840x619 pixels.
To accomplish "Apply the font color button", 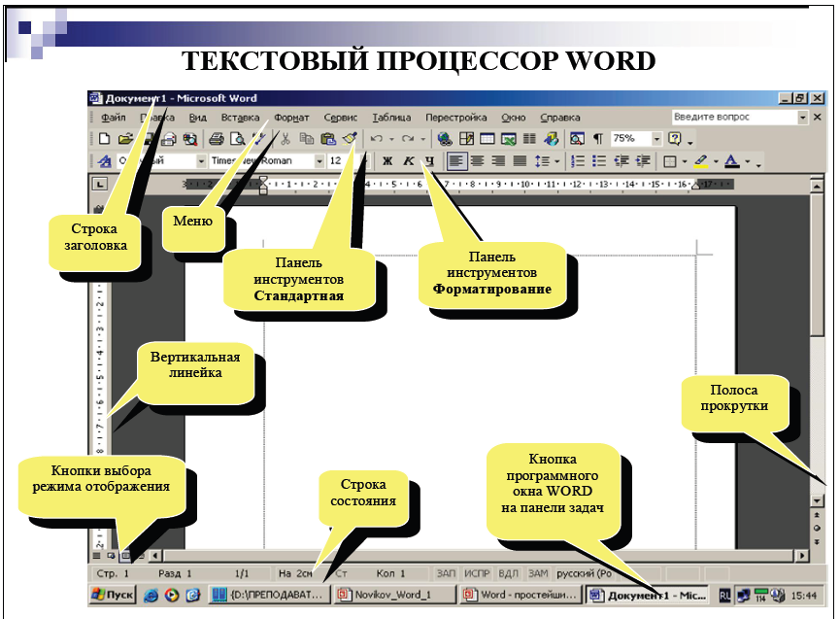I will [x=732, y=160].
